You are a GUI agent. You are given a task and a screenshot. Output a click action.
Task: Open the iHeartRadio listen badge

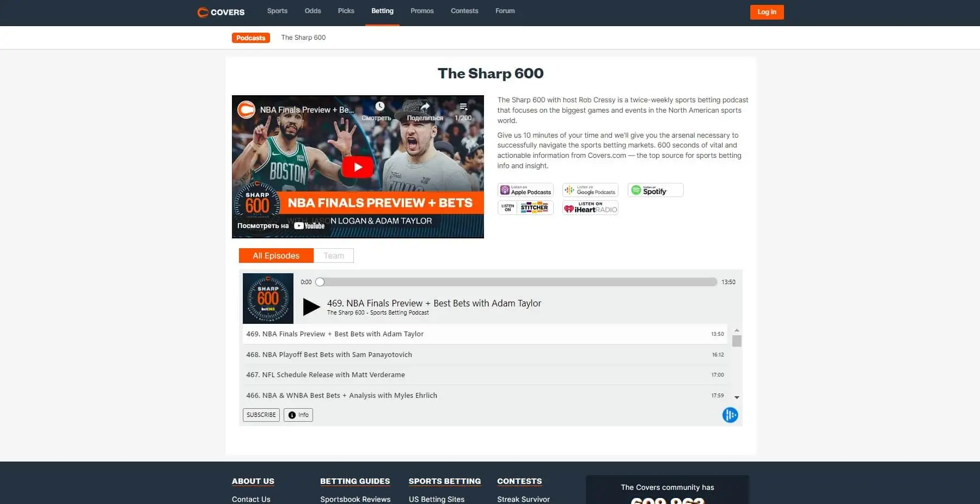[590, 208]
